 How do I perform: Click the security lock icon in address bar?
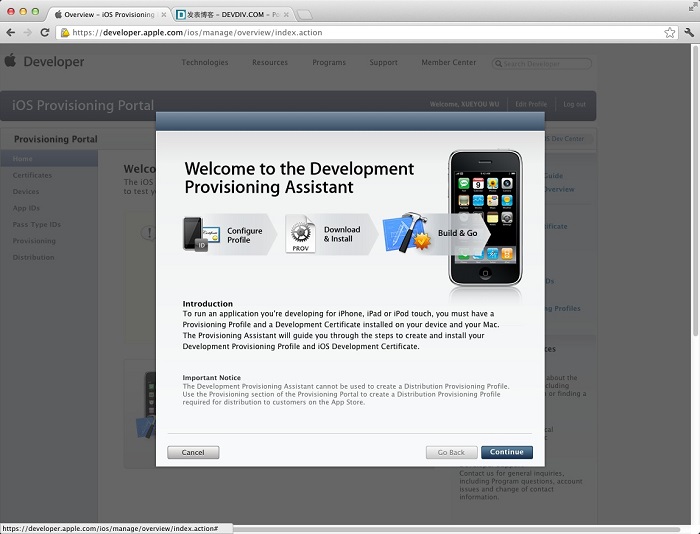pyautogui.click(x=65, y=33)
